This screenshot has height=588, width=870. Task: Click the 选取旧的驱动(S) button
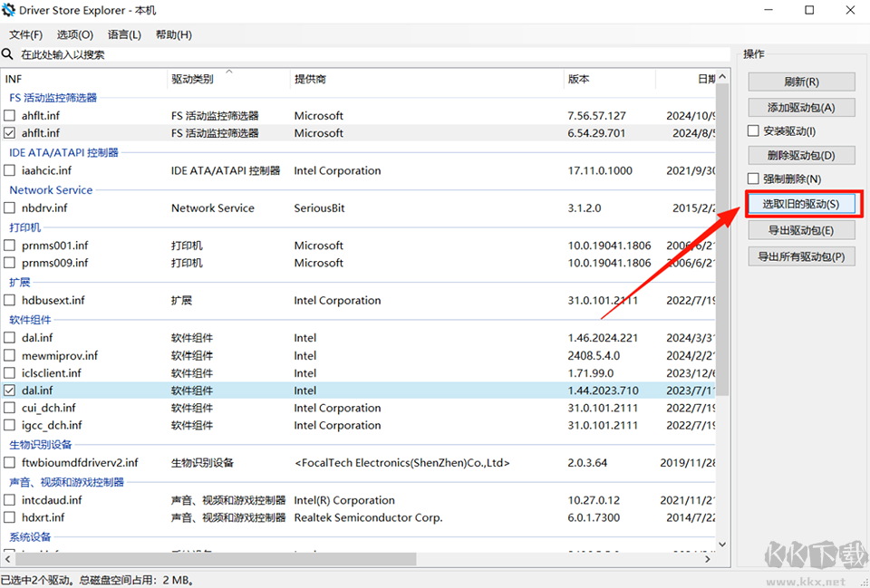tap(801, 204)
